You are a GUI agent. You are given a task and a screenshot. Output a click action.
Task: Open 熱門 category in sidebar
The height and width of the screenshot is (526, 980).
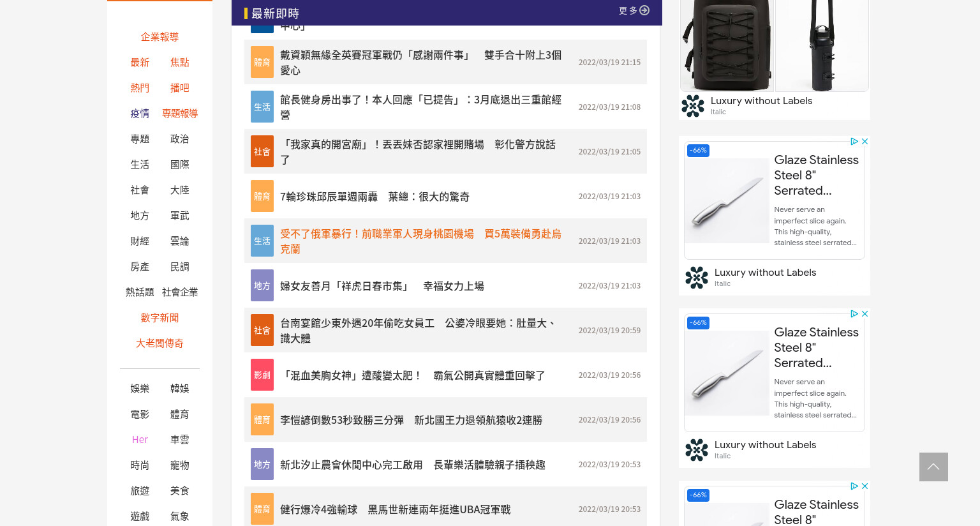[x=140, y=88]
